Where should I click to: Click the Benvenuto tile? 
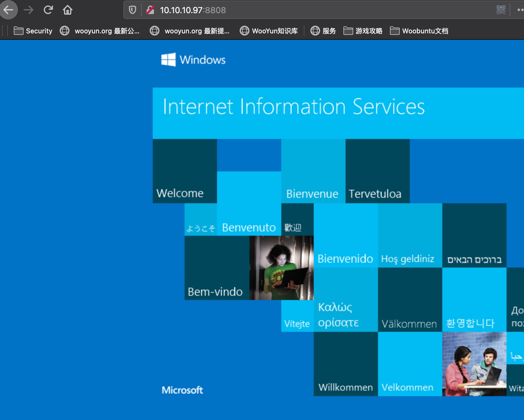tap(249, 204)
